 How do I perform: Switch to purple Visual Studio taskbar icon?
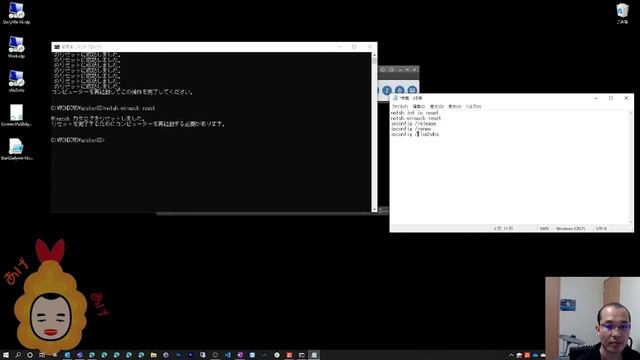click(x=240, y=355)
